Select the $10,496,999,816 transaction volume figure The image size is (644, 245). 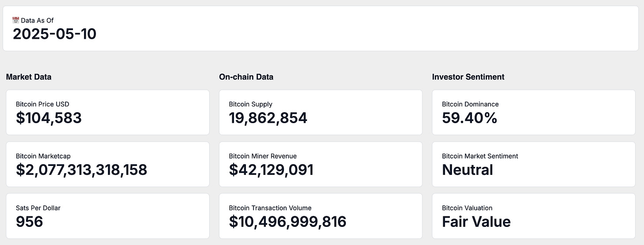click(287, 222)
